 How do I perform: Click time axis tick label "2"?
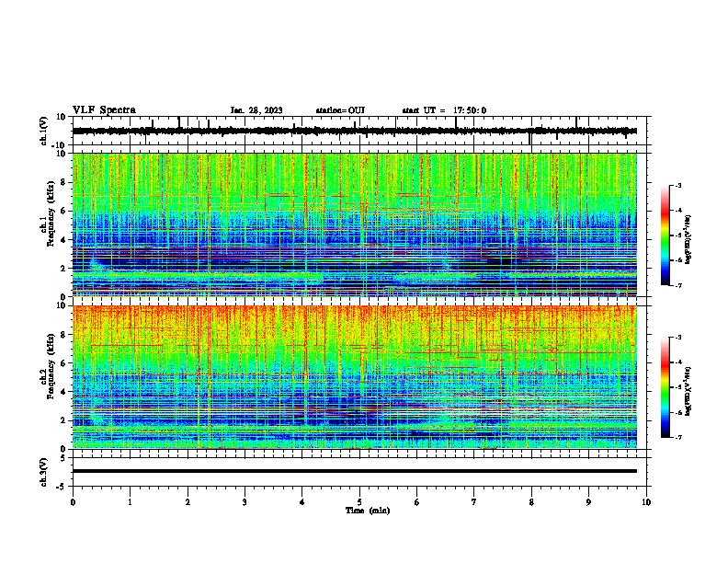tap(188, 502)
